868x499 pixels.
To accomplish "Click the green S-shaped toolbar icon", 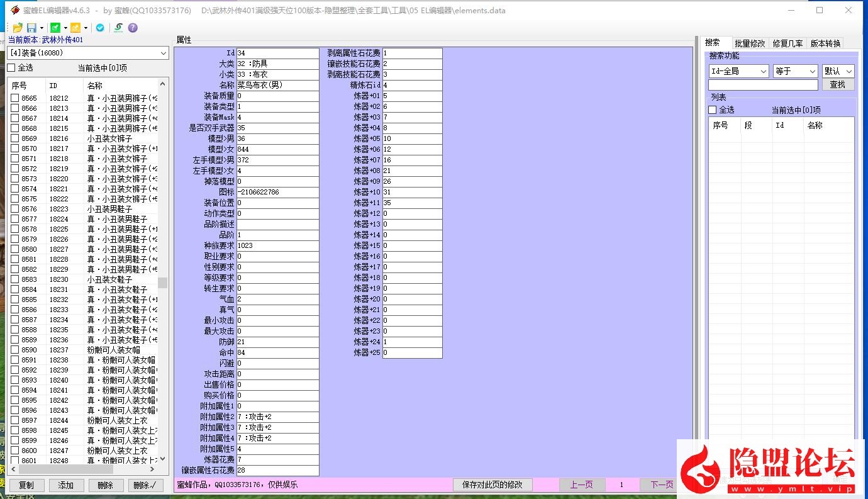I will click(x=118, y=28).
